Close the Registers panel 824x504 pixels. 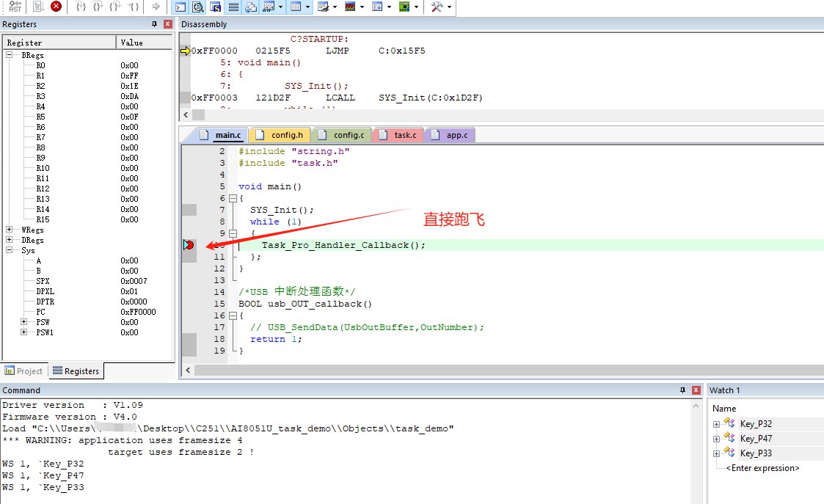tap(168, 24)
